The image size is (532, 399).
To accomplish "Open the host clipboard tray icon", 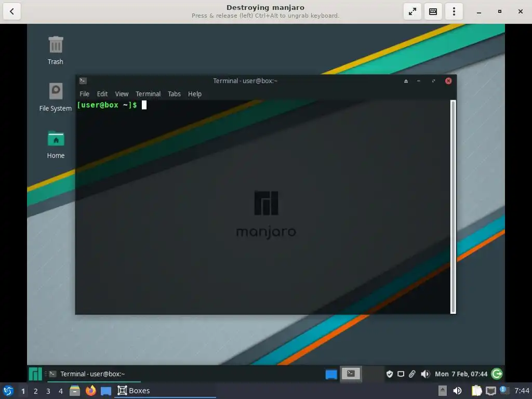I will tap(477, 391).
